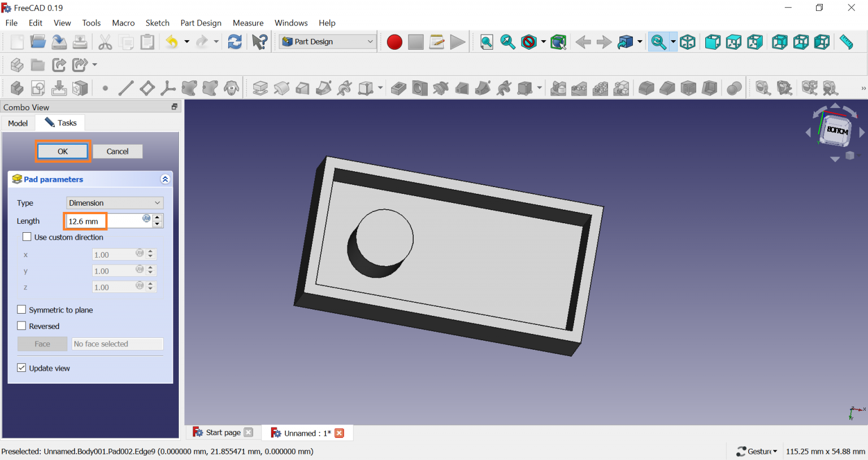
Task: Open the Part Design workbench dropdown
Action: coord(328,42)
